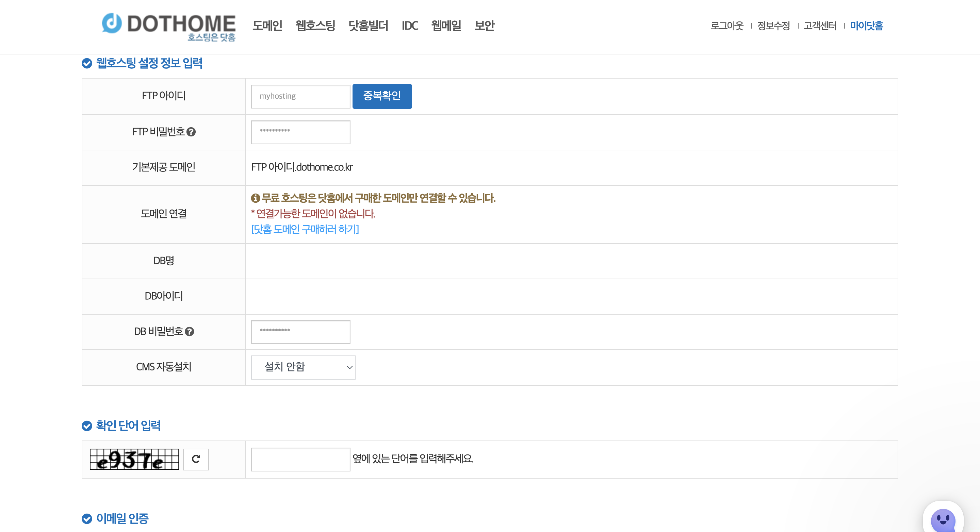980x532 pixels.
Task: Click the DOTHOME logo icon
Action: (x=112, y=23)
